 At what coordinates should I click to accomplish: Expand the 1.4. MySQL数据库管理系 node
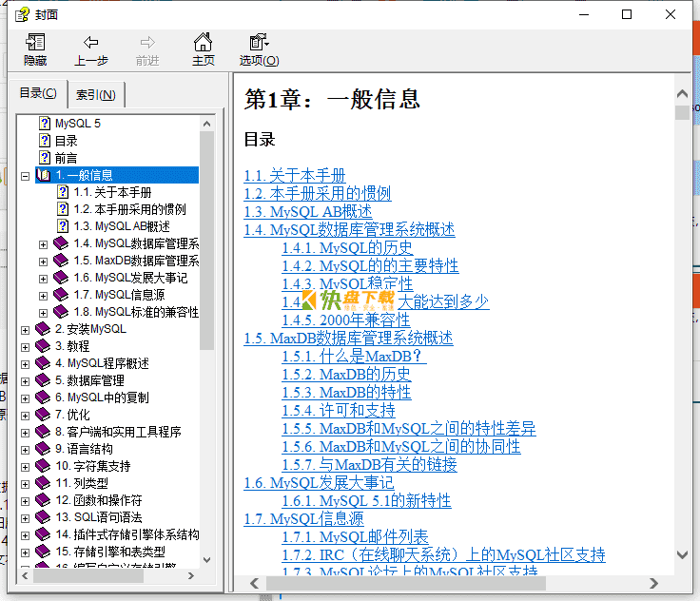[x=43, y=244]
